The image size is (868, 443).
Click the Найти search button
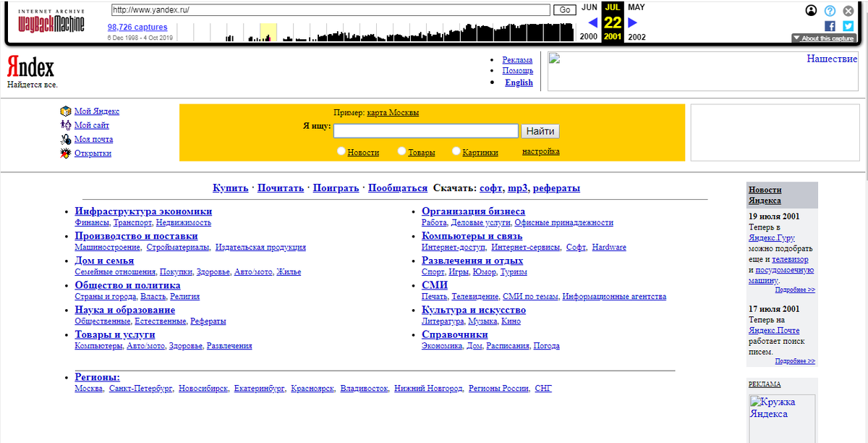click(540, 131)
